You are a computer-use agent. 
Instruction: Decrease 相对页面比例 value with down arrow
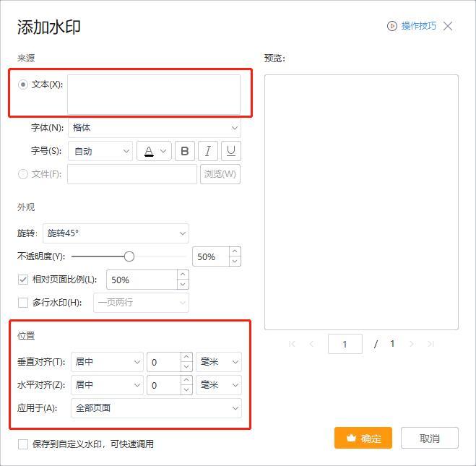[183, 285]
